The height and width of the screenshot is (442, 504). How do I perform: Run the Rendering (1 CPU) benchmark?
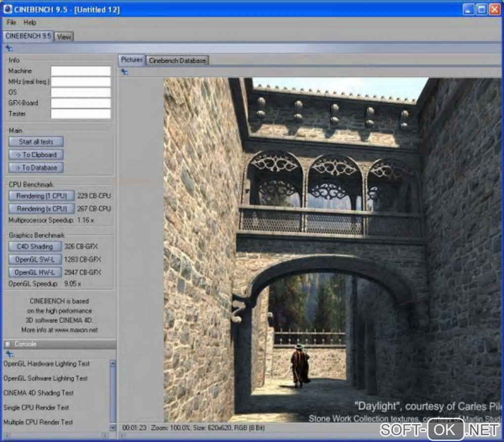point(42,196)
